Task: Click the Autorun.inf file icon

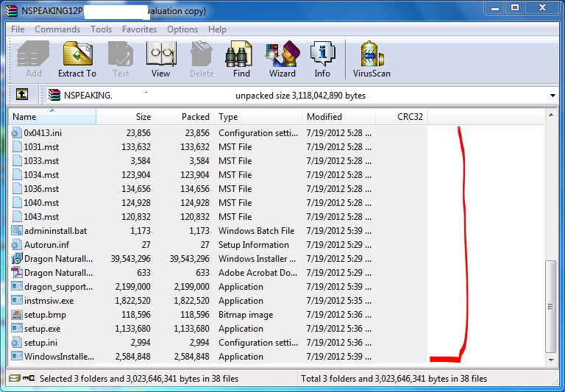Action: 17,245
